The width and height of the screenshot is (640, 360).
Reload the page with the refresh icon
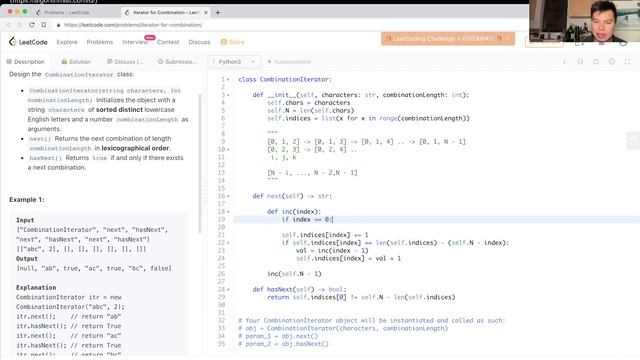pyautogui.click(x=32, y=25)
